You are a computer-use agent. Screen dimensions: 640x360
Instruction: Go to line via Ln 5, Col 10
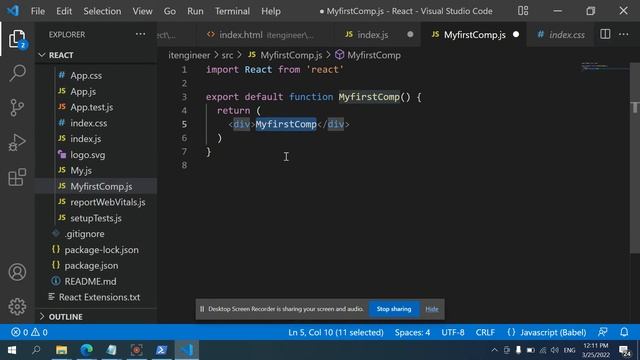pyautogui.click(x=336, y=332)
